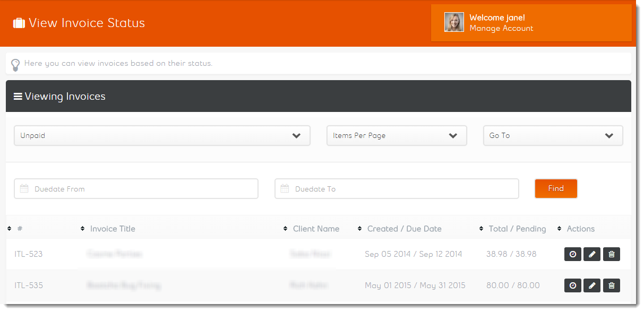Click the Invoice Title column header text
Image resolution: width=644 pixels, height=312 pixels.
coord(113,229)
